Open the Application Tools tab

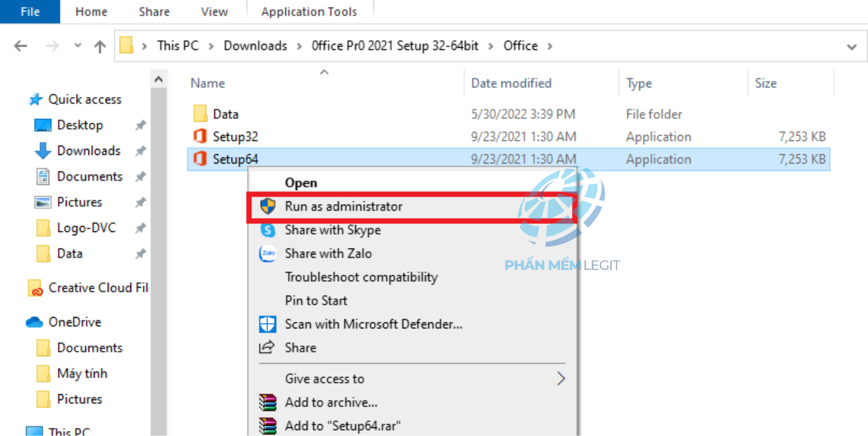(309, 11)
